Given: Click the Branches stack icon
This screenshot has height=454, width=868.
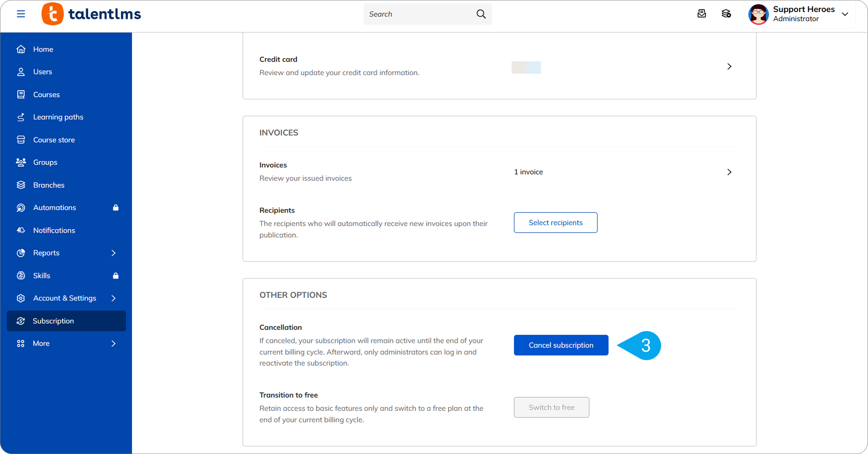Looking at the screenshot, I should 21,185.
